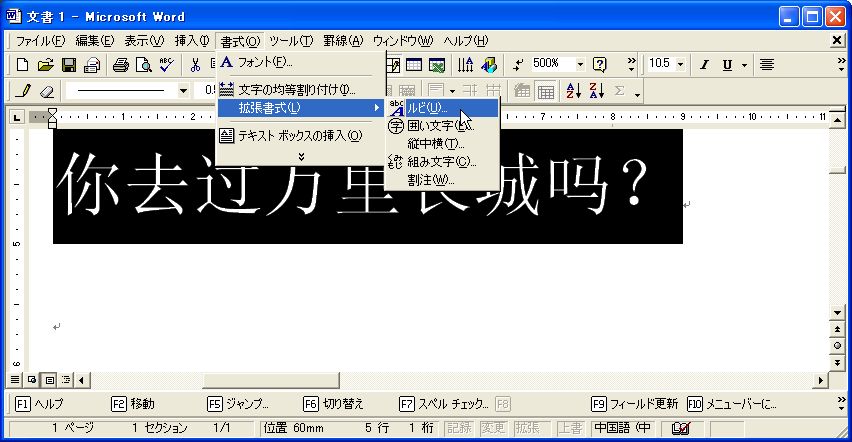852x442 pixels.
Task: Select ルビ (Ruby) from the submenu
Action: pos(428,108)
